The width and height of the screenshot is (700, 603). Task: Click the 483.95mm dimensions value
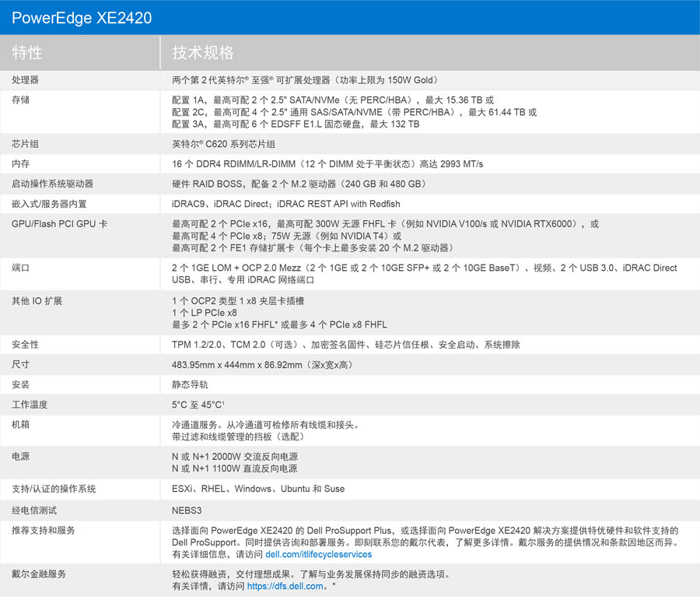pyautogui.click(x=264, y=364)
